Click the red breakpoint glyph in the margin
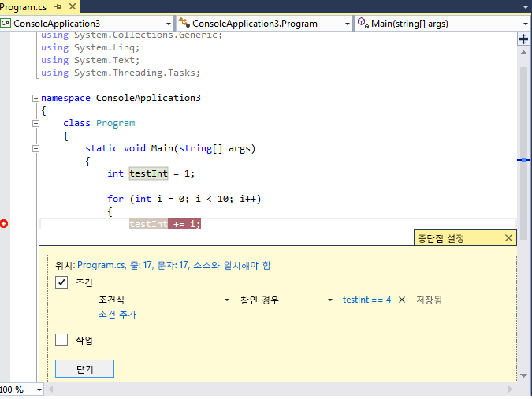This screenshot has height=399, width=532. click(5, 224)
